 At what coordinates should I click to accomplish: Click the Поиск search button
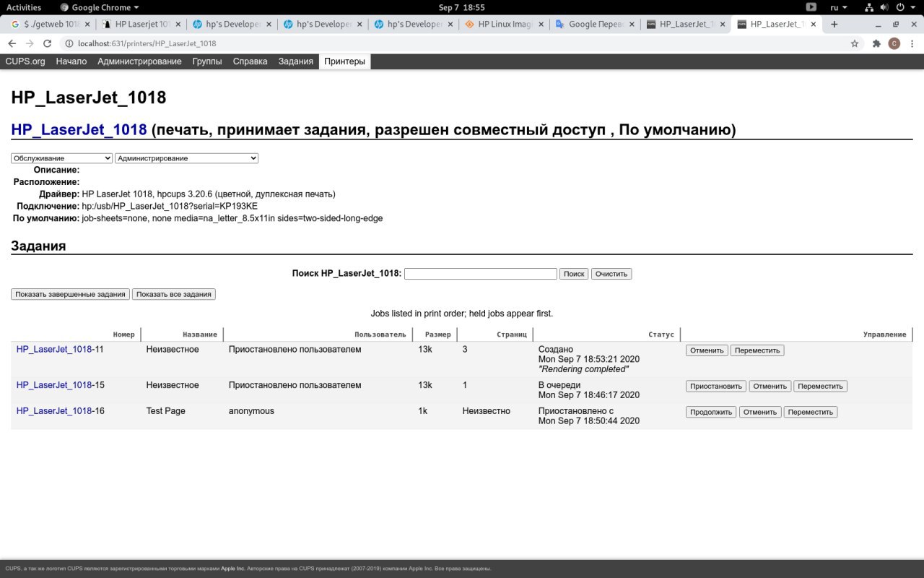point(574,274)
